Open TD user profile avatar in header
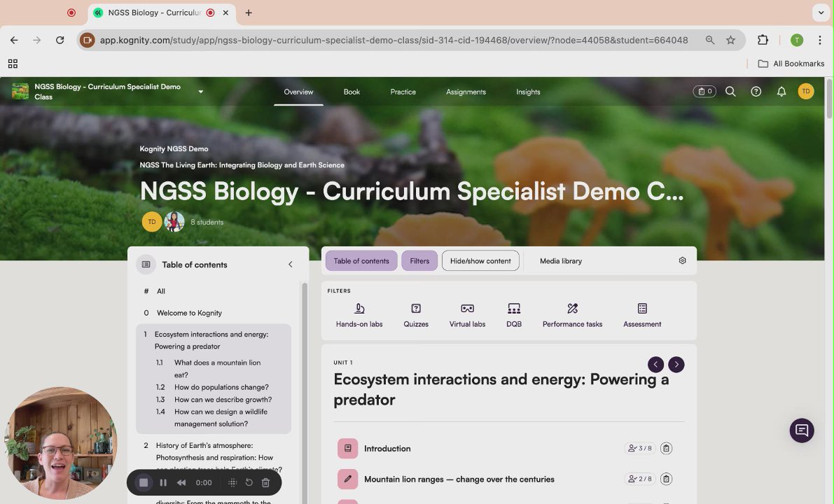The image size is (834, 504). (x=806, y=92)
